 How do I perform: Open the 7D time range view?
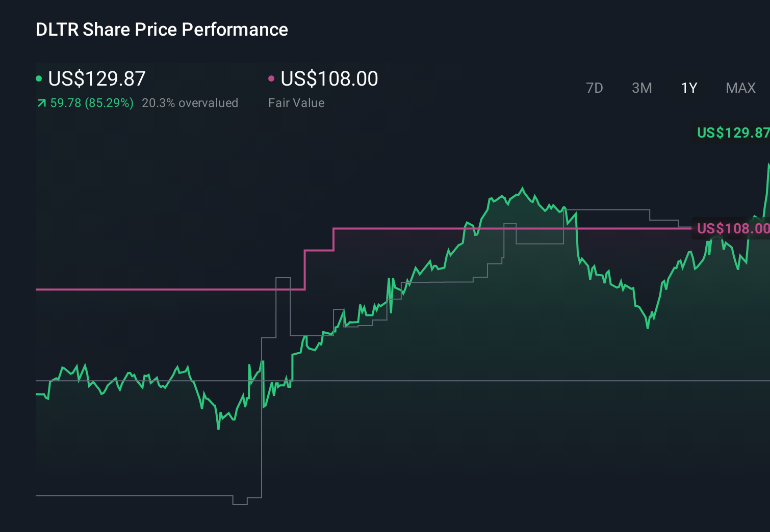click(x=595, y=88)
